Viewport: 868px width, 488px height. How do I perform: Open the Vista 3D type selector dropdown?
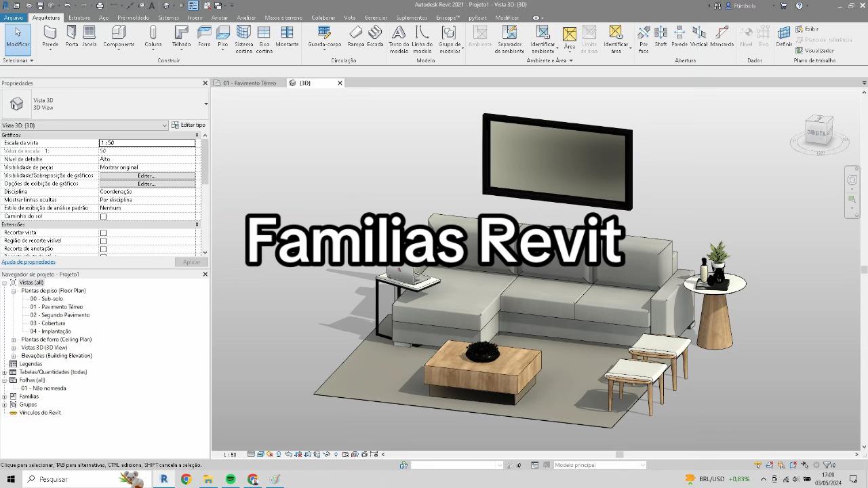(x=205, y=104)
